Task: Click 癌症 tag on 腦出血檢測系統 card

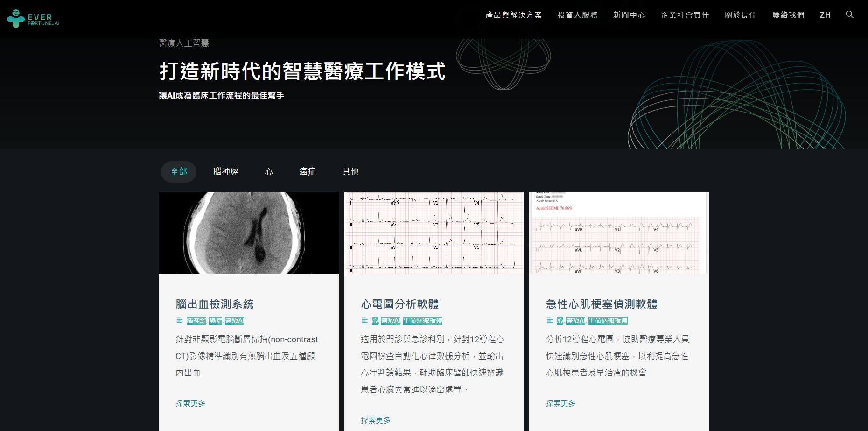Action: [x=216, y=320]
